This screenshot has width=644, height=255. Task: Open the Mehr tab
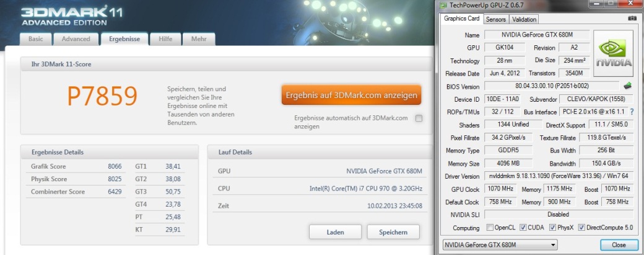click(x=199, y=39)
